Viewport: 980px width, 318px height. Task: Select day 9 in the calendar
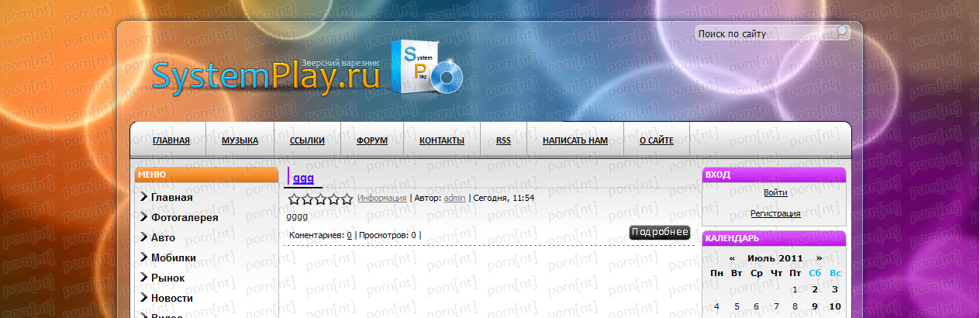point(815,306)
